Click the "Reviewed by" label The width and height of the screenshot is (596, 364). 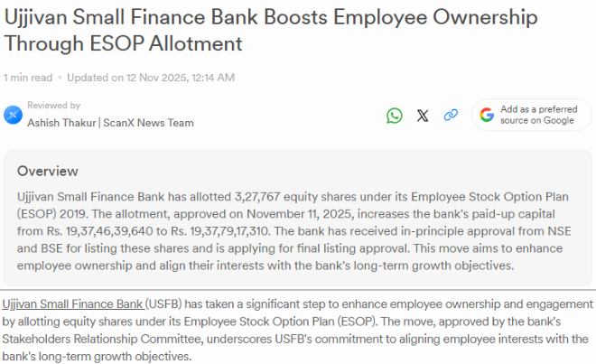pyautogui.click(x=53, y=106)
